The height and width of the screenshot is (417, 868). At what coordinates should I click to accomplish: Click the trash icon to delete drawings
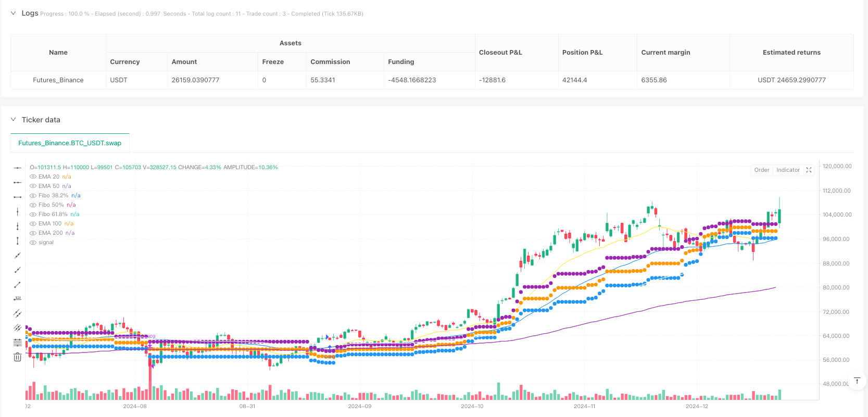(17, 357)
